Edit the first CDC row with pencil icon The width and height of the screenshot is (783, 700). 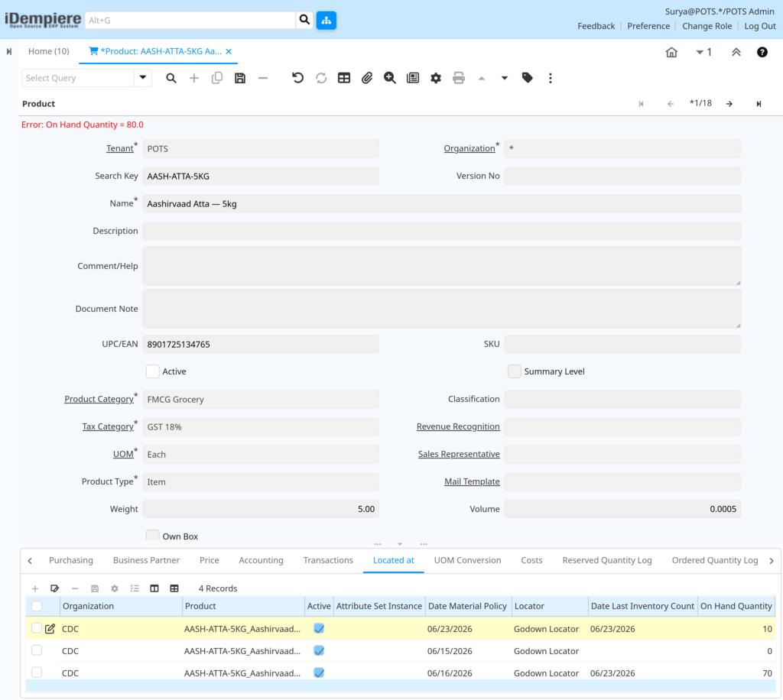pos(50,629)
